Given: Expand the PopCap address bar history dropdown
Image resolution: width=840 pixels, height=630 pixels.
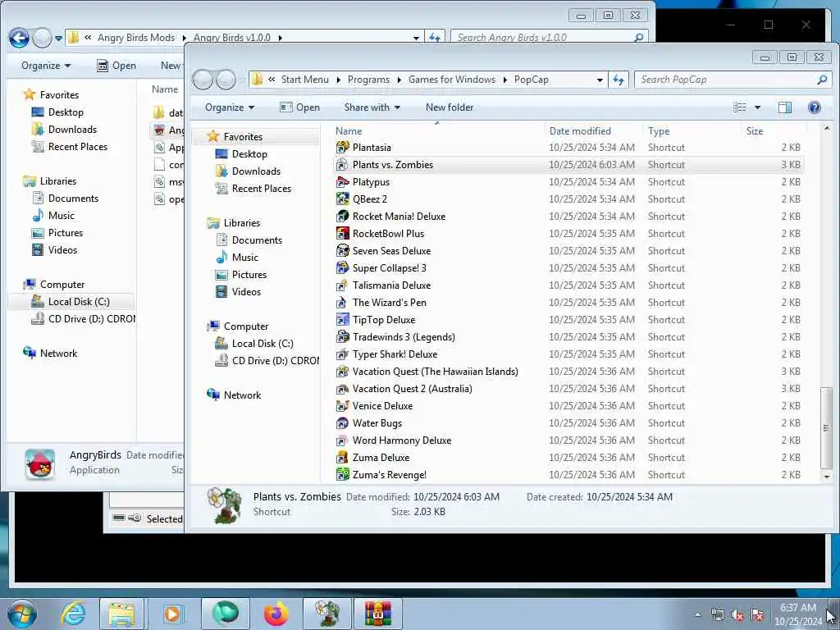Looking at the screenshot, I should 600,80.
